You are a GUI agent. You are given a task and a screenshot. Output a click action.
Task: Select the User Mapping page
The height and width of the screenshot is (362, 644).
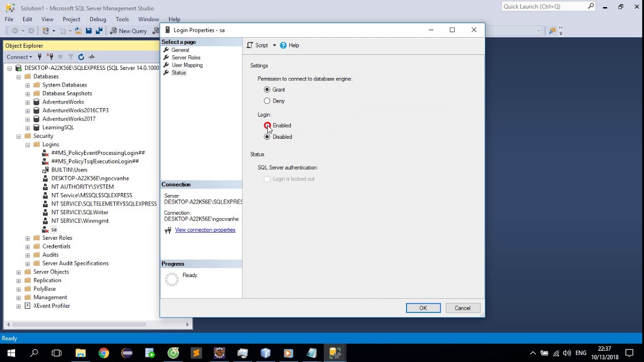tap(187, 65)
